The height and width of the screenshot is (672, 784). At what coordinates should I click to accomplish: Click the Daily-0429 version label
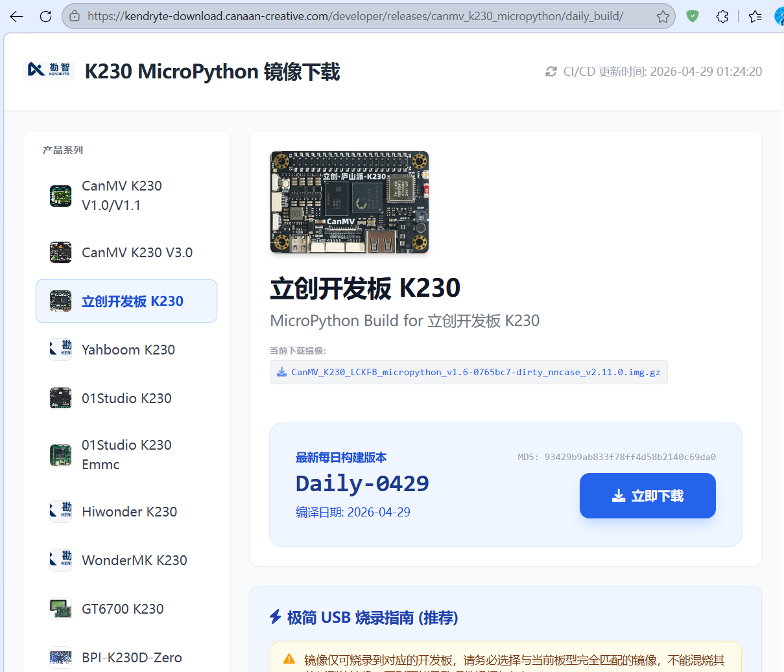362,483
